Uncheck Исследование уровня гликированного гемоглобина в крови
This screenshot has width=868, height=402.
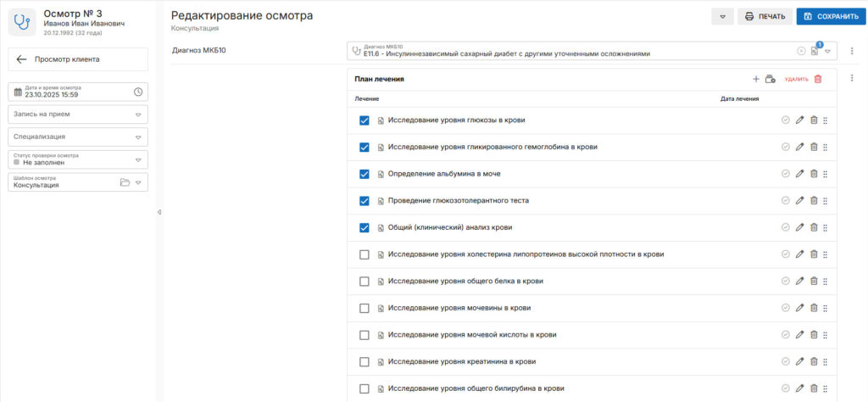(364, 148)
